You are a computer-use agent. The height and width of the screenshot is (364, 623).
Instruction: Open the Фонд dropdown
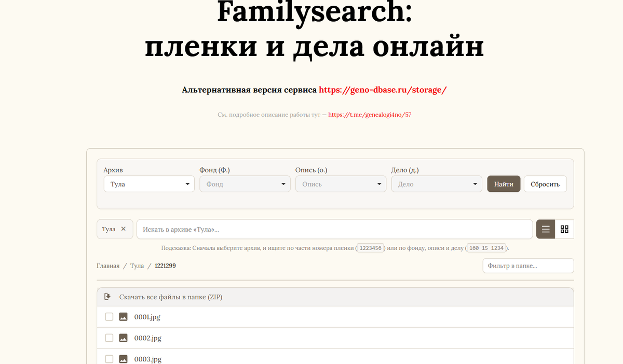point(245,184)
